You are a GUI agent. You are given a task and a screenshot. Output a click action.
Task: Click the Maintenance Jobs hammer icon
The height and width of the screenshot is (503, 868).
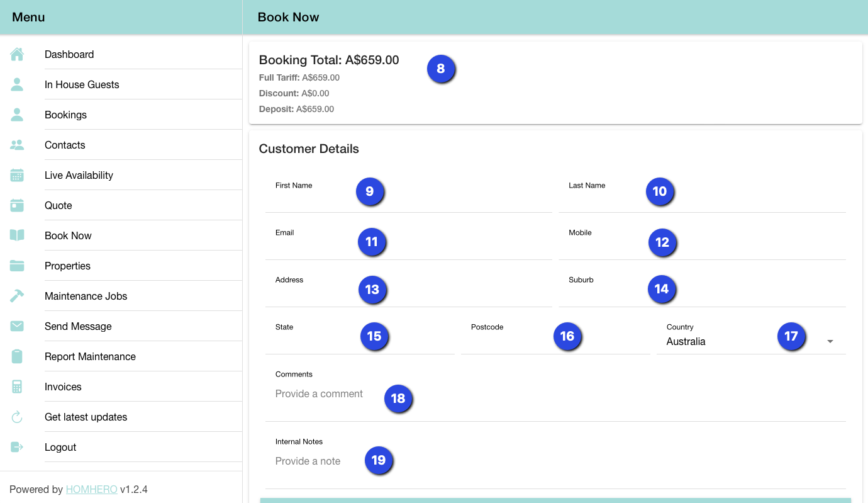click(x=17, y=297)
